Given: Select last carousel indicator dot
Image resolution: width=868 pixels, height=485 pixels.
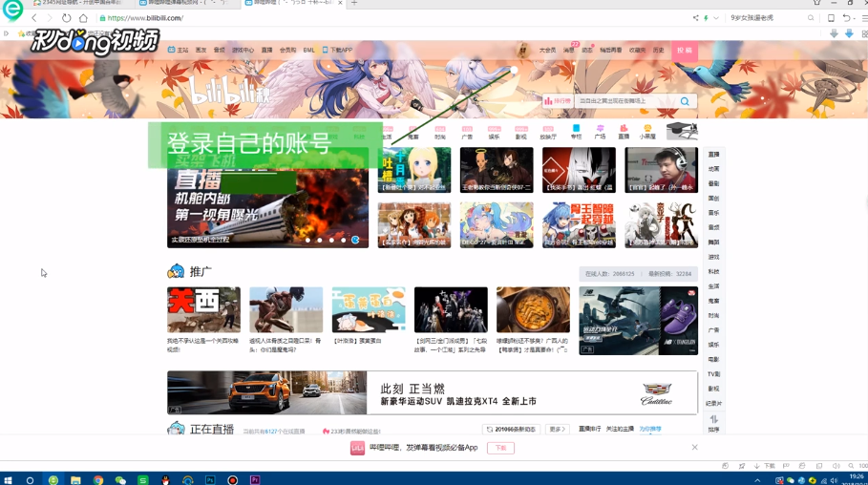Looking at the screenshot, I should 355,240.
